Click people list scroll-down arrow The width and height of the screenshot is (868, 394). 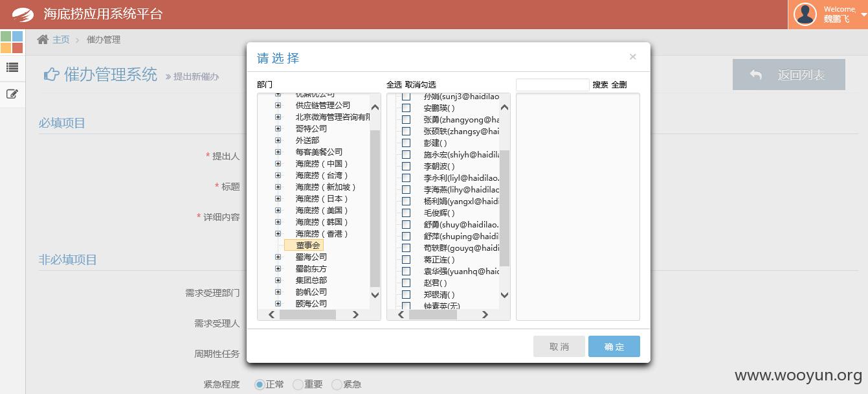coord(505,295)
